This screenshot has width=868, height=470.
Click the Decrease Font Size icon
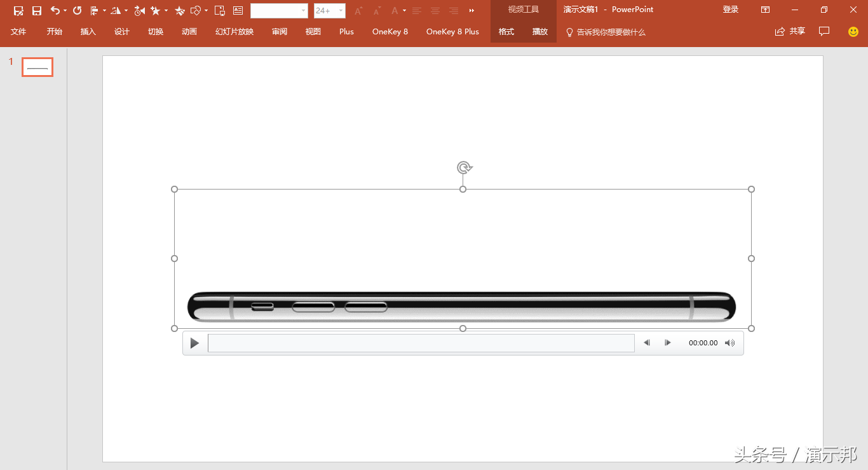pos(377,10)
